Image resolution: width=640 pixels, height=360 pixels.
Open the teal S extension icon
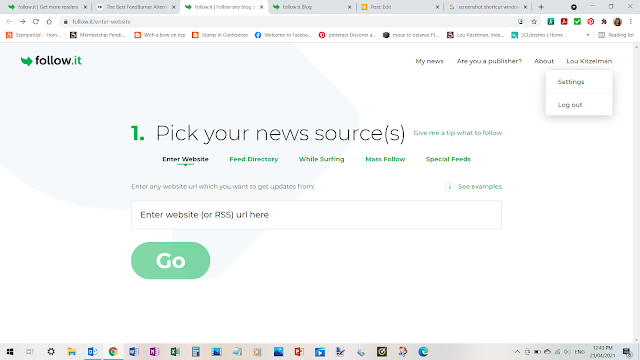[x=551, y=22]
